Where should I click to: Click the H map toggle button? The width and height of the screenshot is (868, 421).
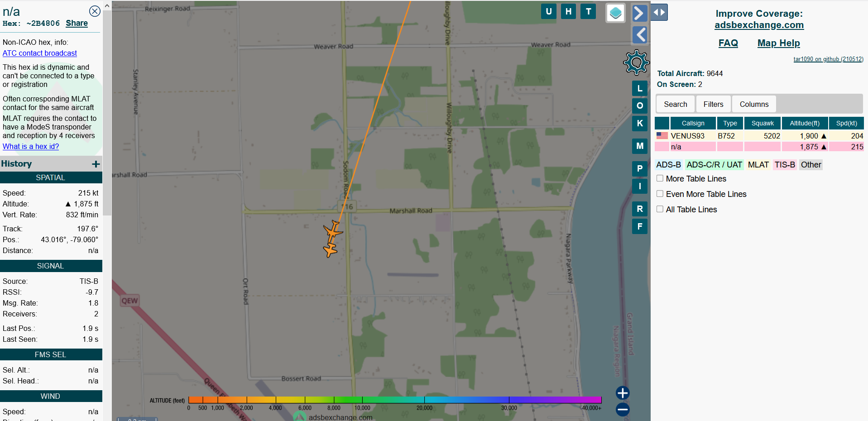568,11
